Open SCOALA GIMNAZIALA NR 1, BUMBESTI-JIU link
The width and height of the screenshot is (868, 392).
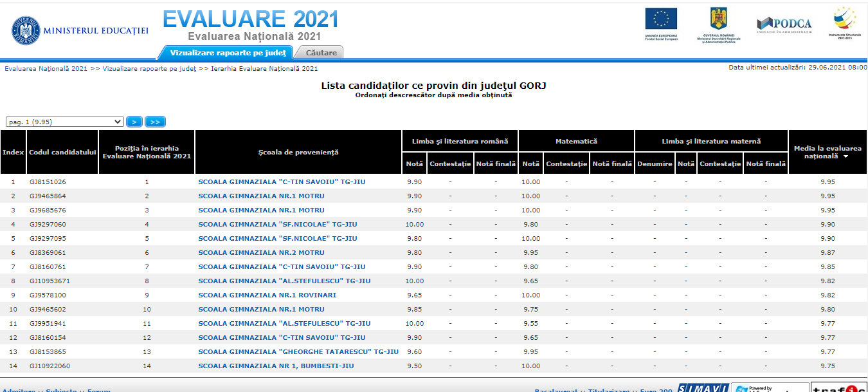pos(276,366)
